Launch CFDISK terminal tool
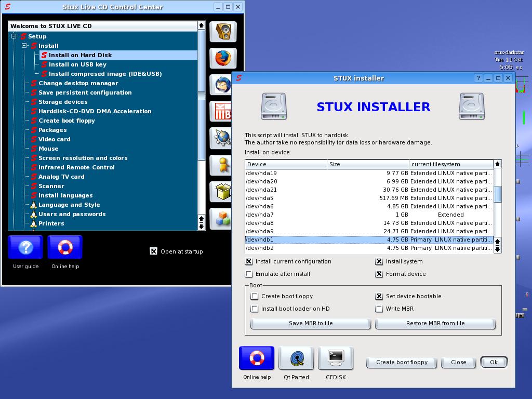Image resolution: width=532 pixels, height=399 pixels. 336,358
